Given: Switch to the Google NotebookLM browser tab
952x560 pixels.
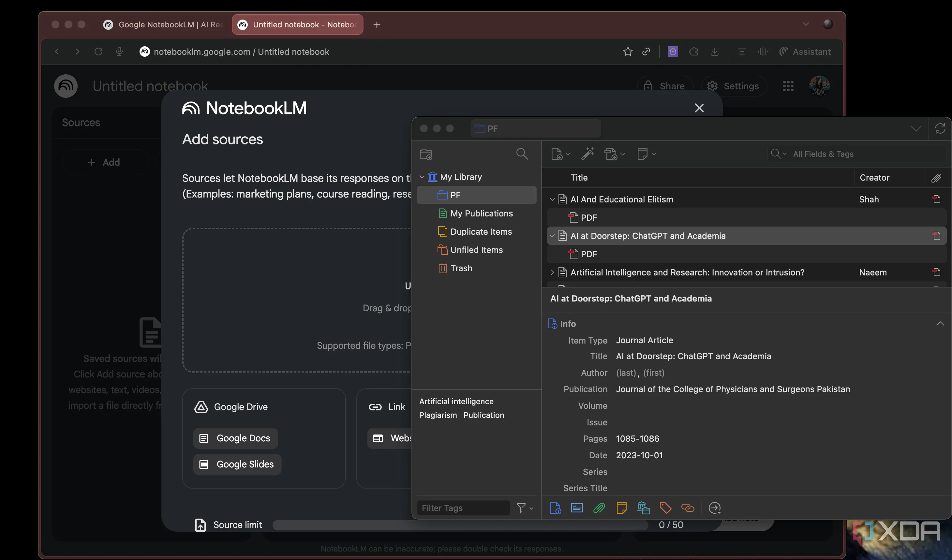Looking at the screenshot, I should coord(163,24).
